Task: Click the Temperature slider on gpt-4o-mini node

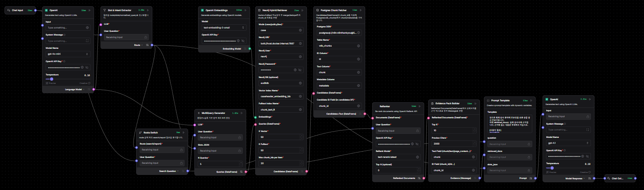Action: [52, 79]
